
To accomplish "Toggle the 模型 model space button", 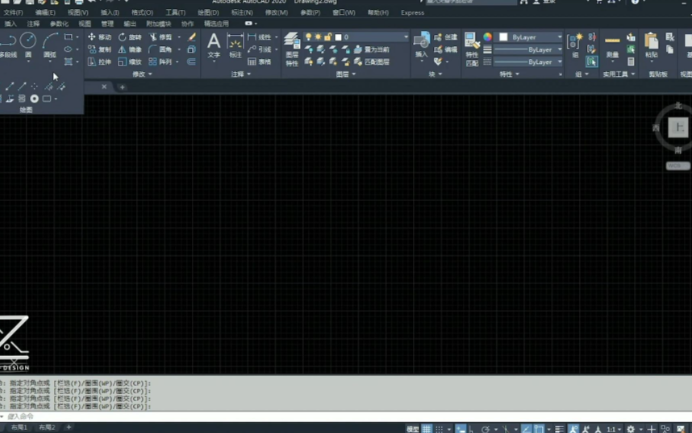I will 412,429.
